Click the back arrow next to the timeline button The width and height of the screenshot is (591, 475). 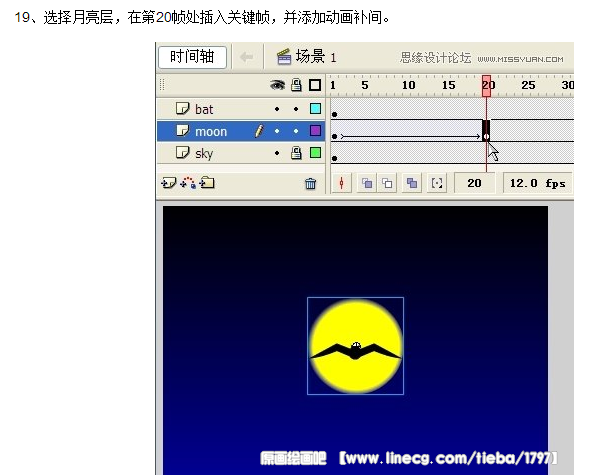(247, 57)
